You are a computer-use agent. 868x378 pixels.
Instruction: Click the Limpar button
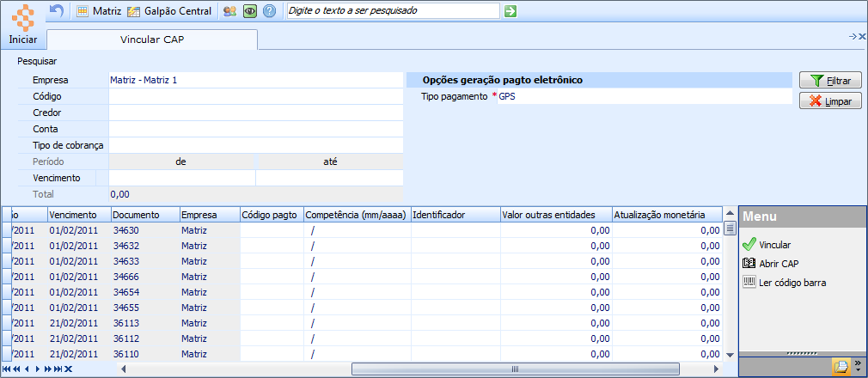pyautogui.click(x=830, y=101)
